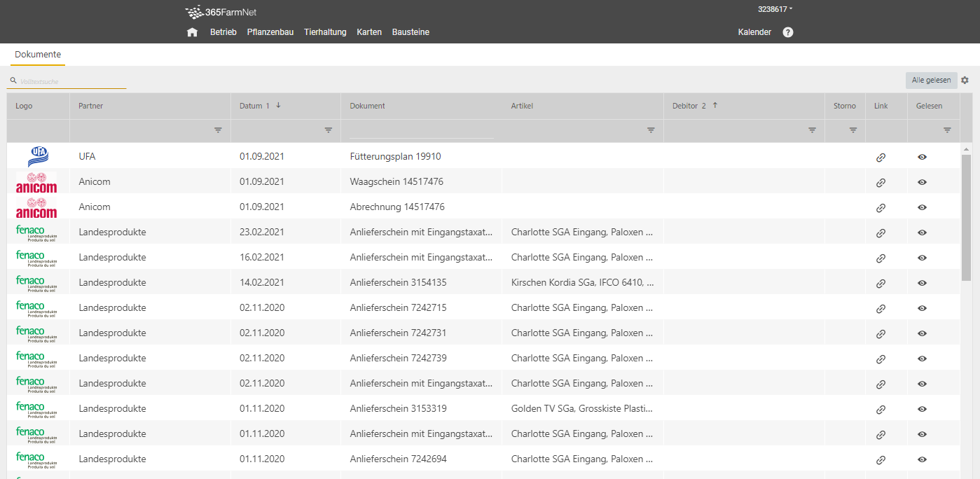Open the help question mark icon
This screenshot has width=980, height=479.
point(787,32)
